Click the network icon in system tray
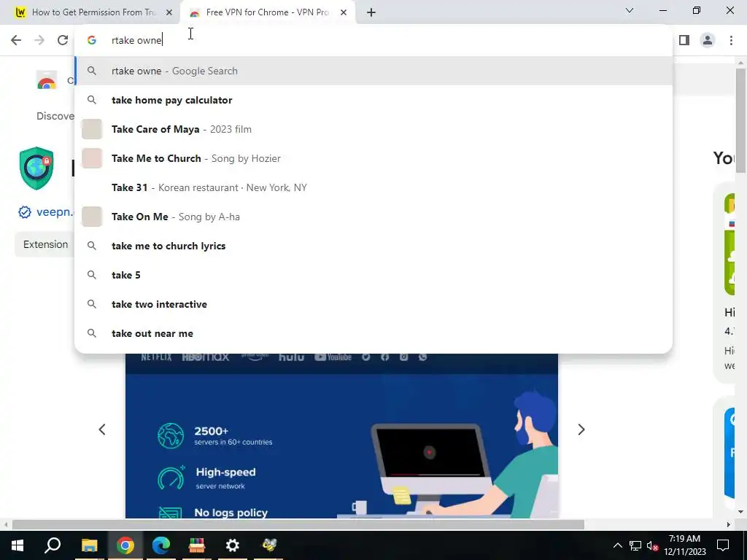Image resolution: width=747 pixels, height=560 pixels. click(x=635, y=545)
